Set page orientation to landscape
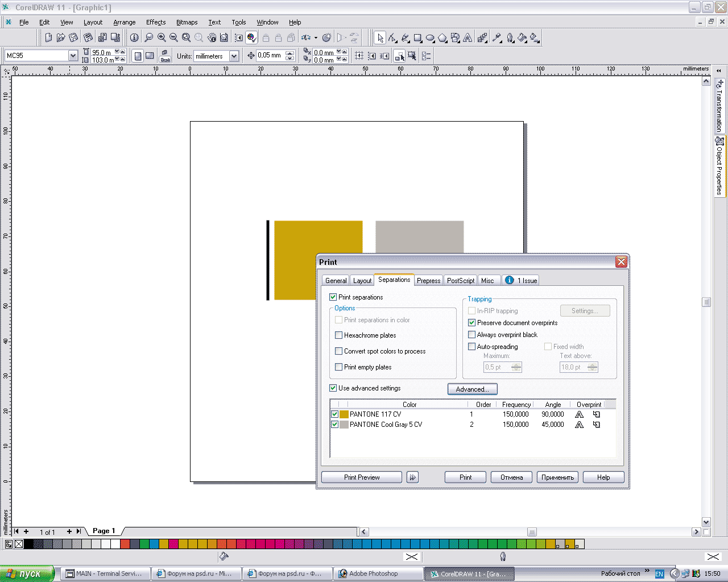This screenshot has width=728, height=582. pyautogui.click(x=150, y=56)
